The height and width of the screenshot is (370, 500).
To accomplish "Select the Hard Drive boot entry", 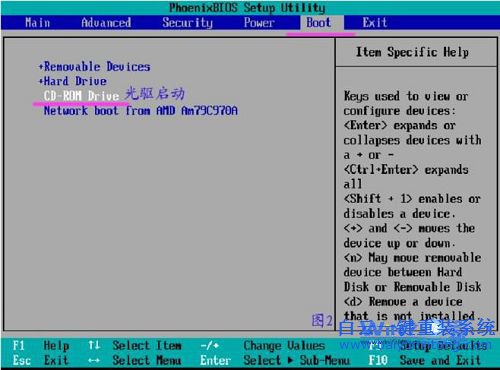I will coord(75,81).
